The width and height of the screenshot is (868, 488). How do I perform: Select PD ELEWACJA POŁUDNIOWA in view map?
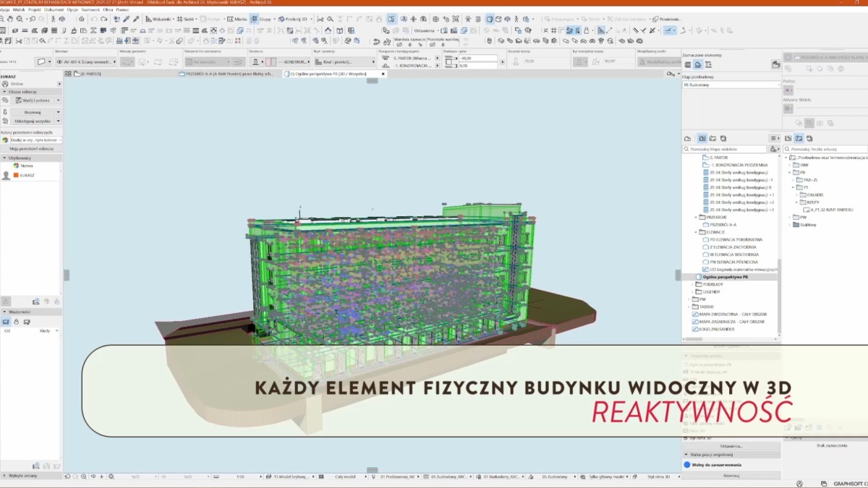[x=736, y=239]
